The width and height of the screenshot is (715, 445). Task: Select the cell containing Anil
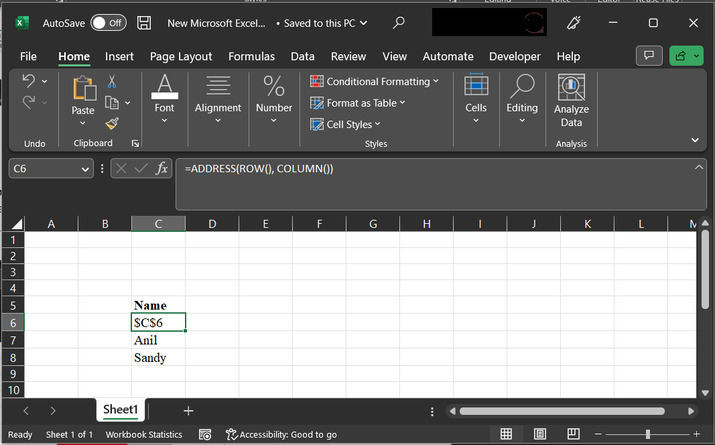158,340
